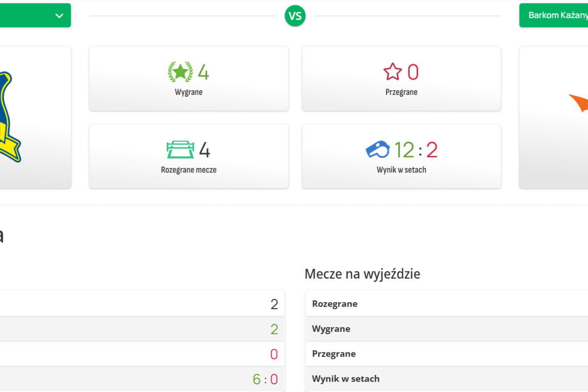Screen dimensions: 588x392
Task: Click the laurel wreath star icon
Action: point(180,72)
